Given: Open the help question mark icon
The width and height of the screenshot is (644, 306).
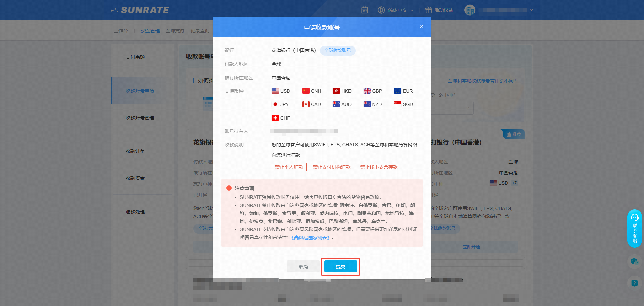Looking at the screenshot, I should coord(634,283).
